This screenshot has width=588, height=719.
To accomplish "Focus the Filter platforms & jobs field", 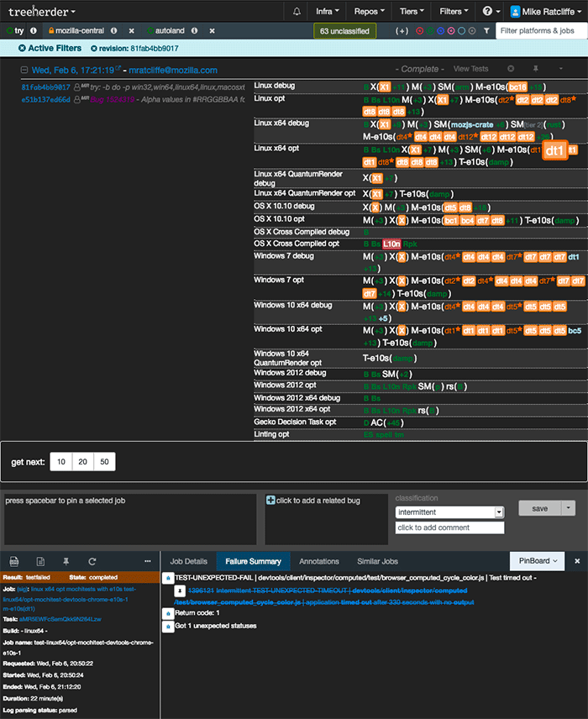I will 541,31.
